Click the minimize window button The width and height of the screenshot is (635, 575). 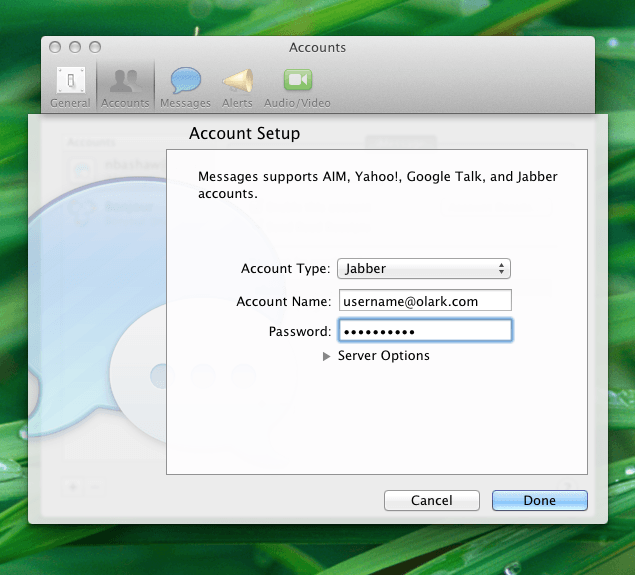[75, 47]
